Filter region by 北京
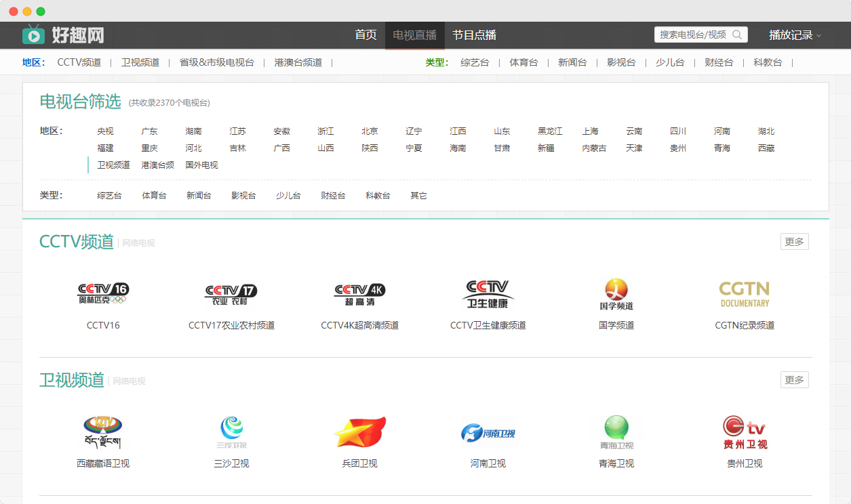Screen dimensions: 851x504 point(370,131)
